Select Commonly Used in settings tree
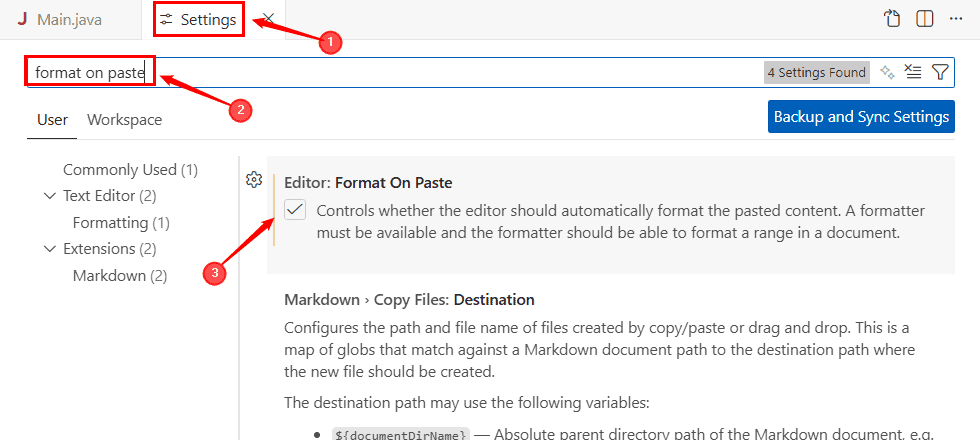Image resolution: width=980 pixels, height=440 pixels. coord(130,170)
